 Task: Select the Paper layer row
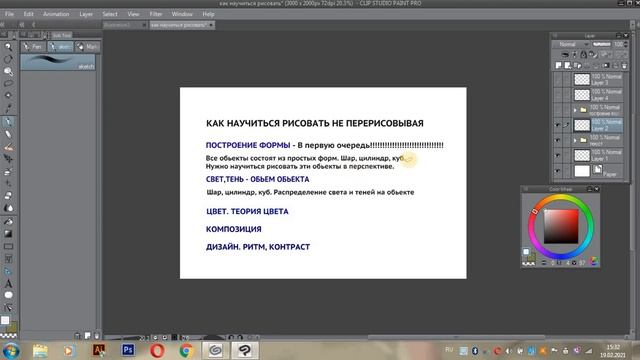[598, 171]
